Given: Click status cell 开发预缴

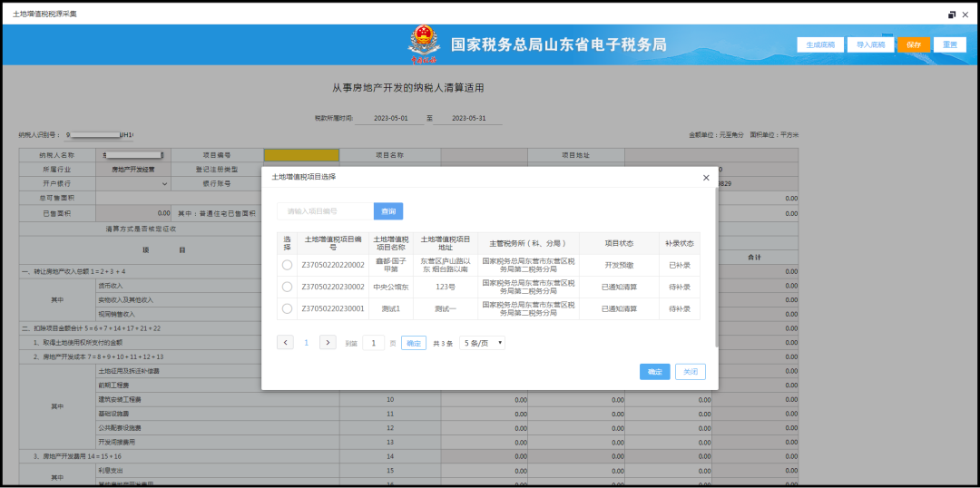Looking at the screenshot, I should 619,265.
